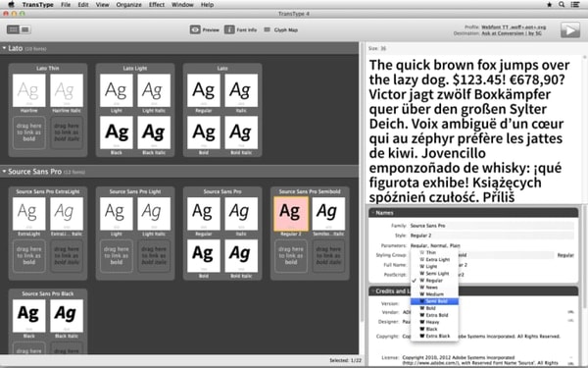
Task: Show the Font Info panel
Action: pyautogui.click(x=241, y=29)
